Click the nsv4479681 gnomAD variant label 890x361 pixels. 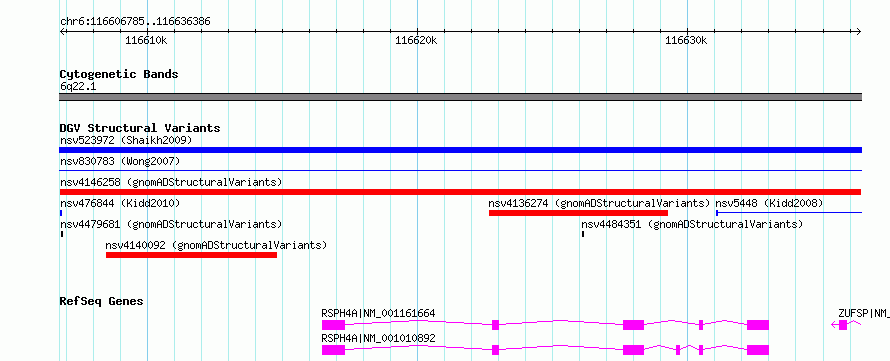click(171, 224)
